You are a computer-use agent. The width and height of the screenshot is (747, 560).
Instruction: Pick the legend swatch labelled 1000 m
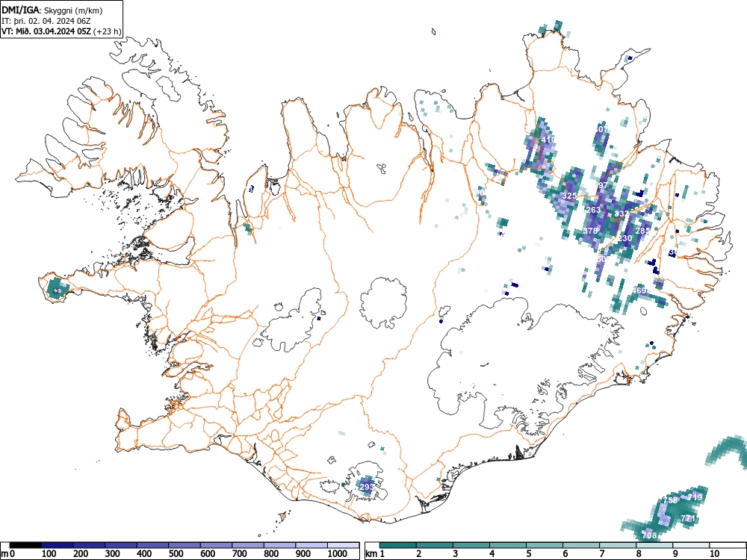pyautogui.click(x=343, y=545)
